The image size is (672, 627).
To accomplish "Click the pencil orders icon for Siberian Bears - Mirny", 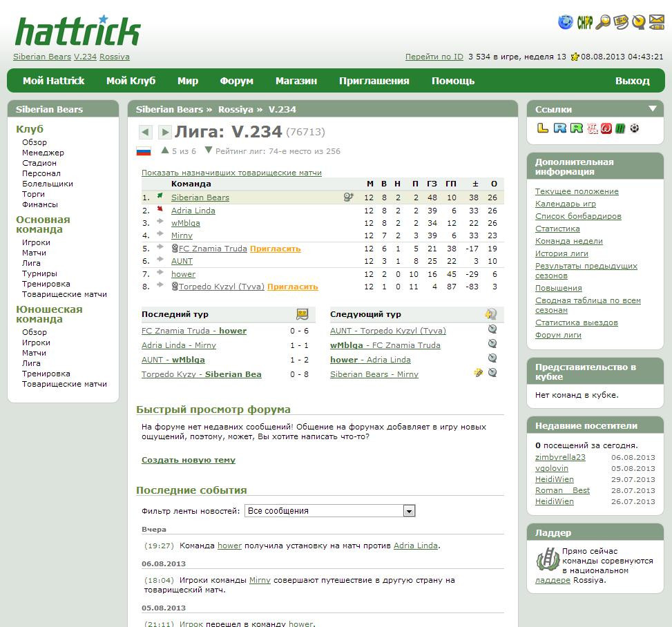I will tap(478, 372).
